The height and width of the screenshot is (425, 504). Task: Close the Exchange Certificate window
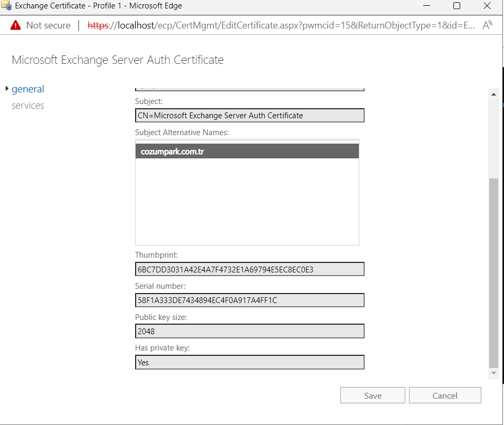click(487, 6)
